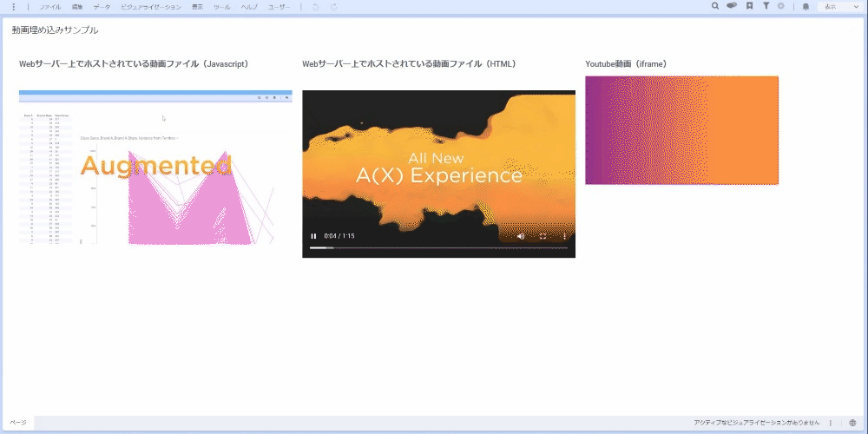Click the bookmark star icon
Screen dimensions: 868x434
click(x=749, y=6)
